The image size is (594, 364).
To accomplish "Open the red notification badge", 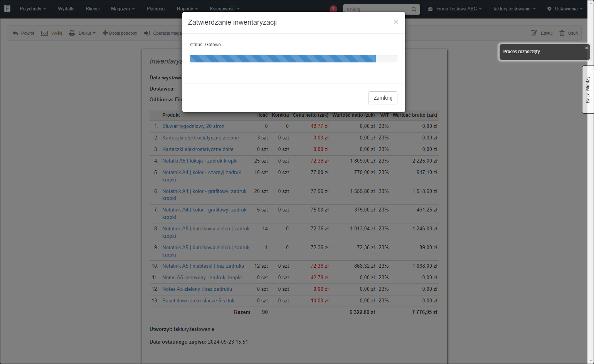I will tap(333, 9).
